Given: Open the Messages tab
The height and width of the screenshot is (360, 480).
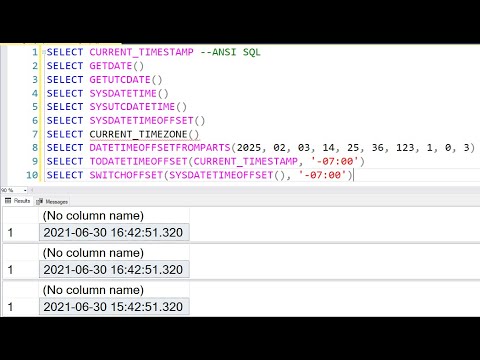Looking at the screenshot, I should tap(52, 201).
